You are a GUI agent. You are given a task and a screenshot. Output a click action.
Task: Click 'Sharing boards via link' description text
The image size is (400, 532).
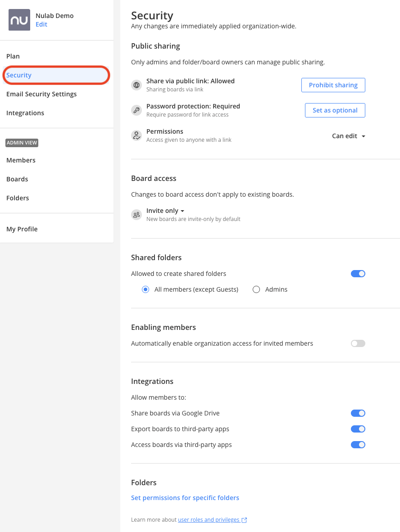point(175,90)
